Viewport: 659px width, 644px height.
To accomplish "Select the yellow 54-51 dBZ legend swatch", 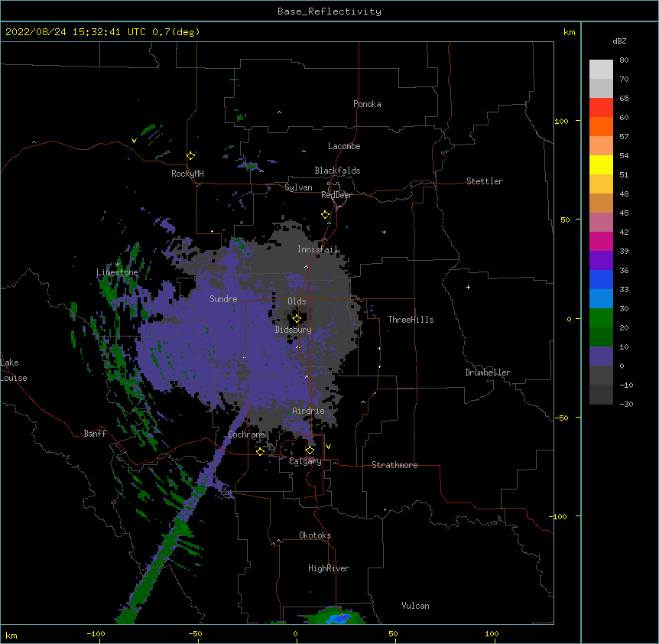I will click(601, 164).
